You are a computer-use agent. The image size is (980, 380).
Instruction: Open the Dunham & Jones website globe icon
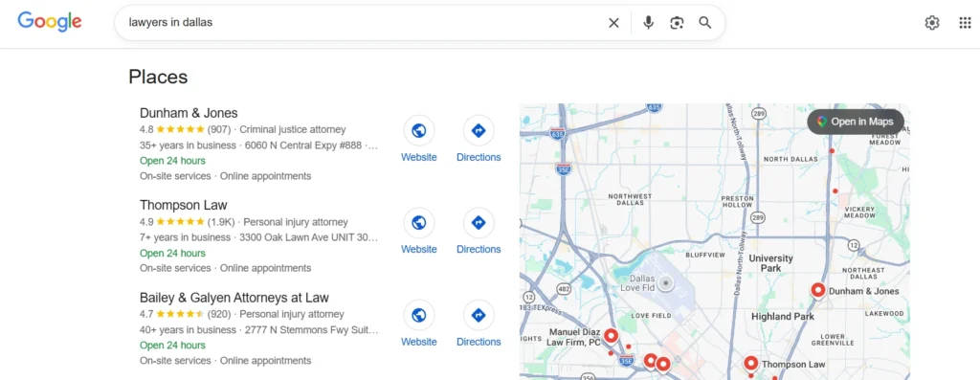click(x=419, y=130)
